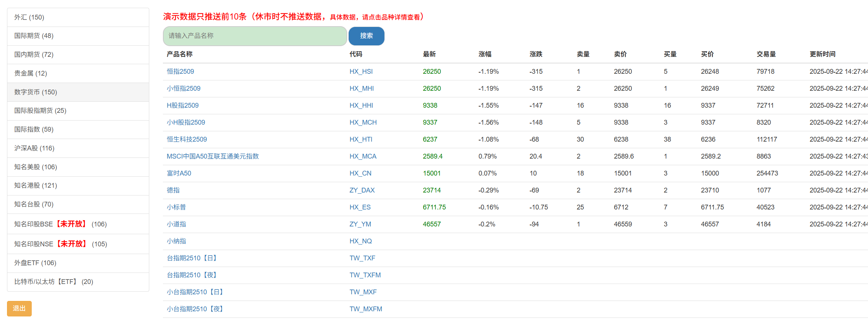Open 恒生科技2509 product link
Viewport: 868px width, 319px height.
point(187,139)
